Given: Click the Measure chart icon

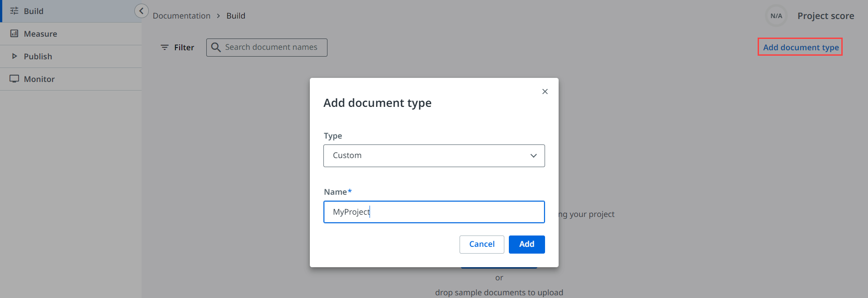Looking at the screenshot, I should click(14, 34).
